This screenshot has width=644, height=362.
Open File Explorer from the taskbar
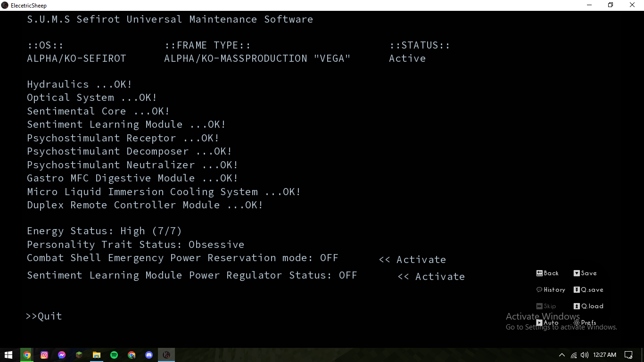97,355
